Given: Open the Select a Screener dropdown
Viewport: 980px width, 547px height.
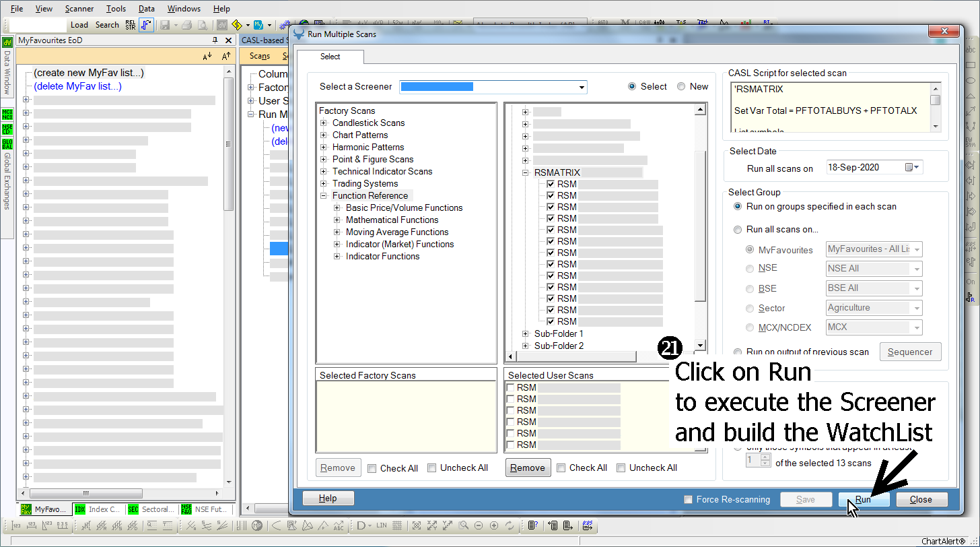Looking at the screenshot, I should [582, 87].
